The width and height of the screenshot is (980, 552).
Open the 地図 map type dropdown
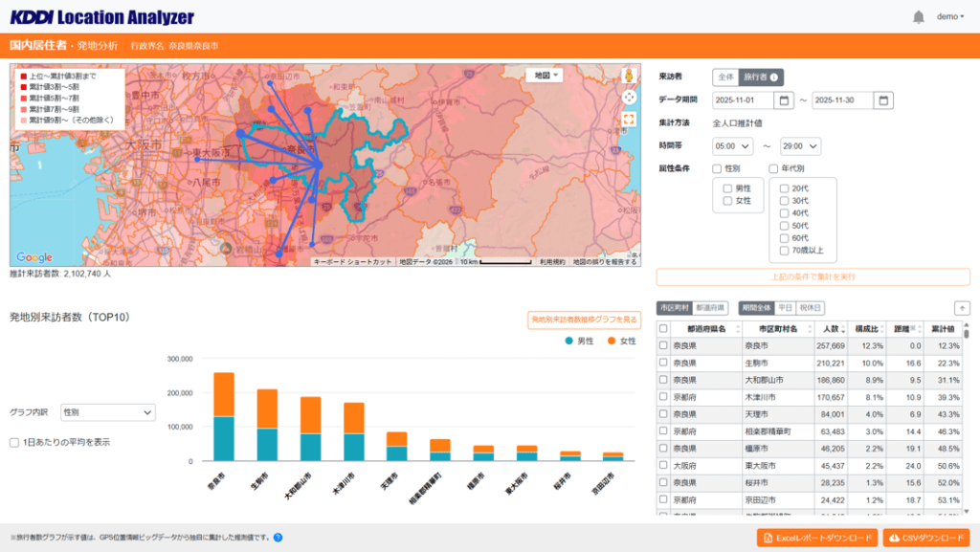click(x=546, y=76)
